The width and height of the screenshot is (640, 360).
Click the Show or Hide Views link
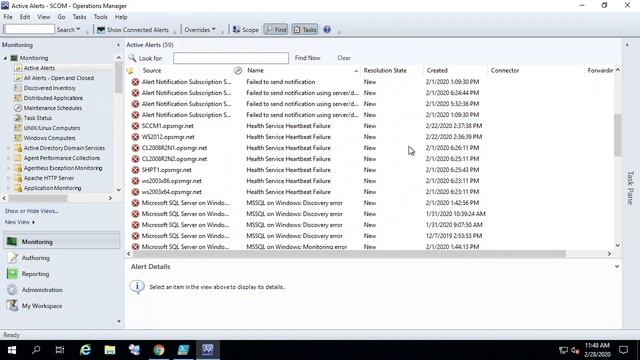pos(31,211)
